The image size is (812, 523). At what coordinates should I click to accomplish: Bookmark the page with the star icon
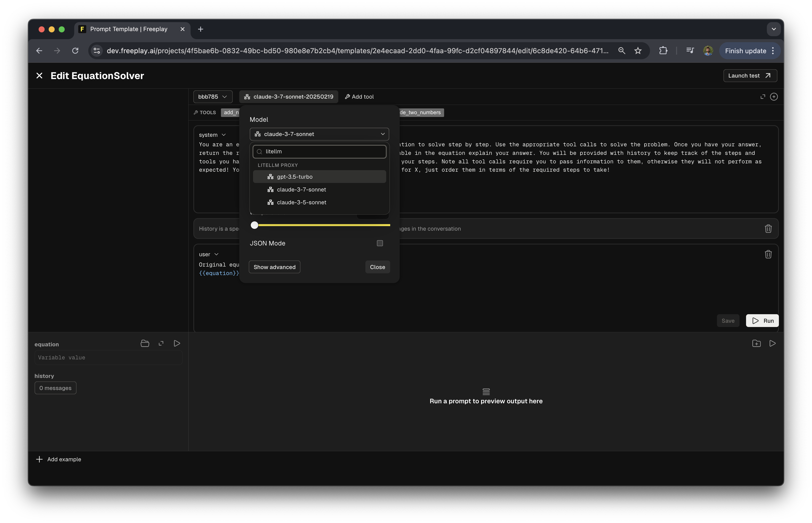(x=637, y=51)
